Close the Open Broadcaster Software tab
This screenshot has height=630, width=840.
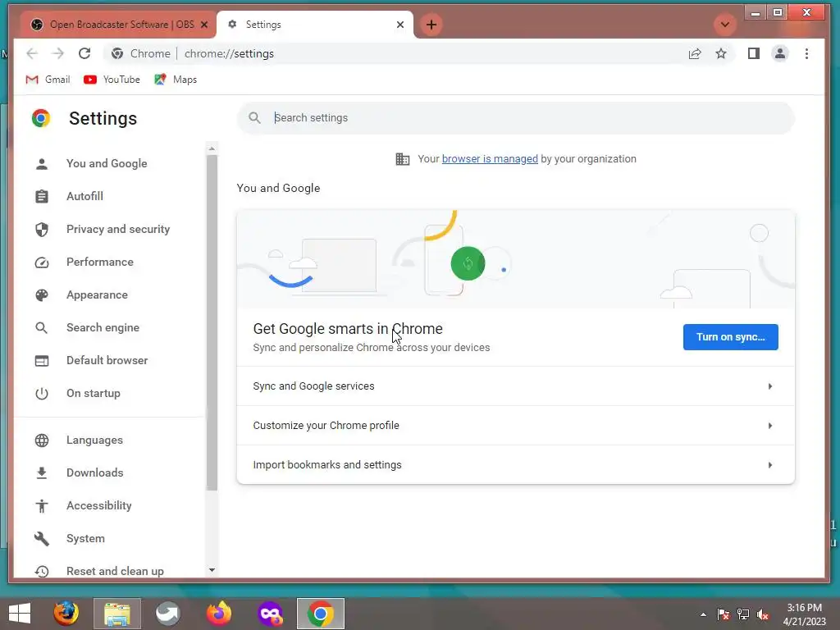[204, 25]
